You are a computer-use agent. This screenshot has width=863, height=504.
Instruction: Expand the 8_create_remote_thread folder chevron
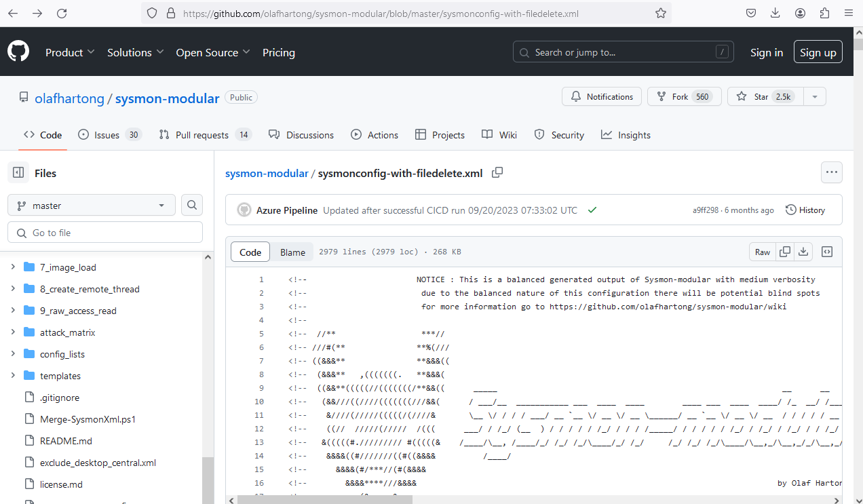pyautogui.click(x=12, y=289)
